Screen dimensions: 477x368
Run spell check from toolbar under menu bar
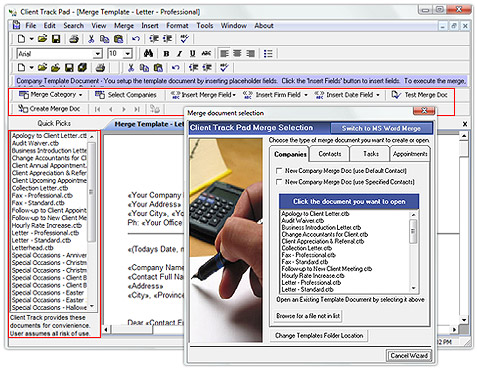(x=184, y=39)
